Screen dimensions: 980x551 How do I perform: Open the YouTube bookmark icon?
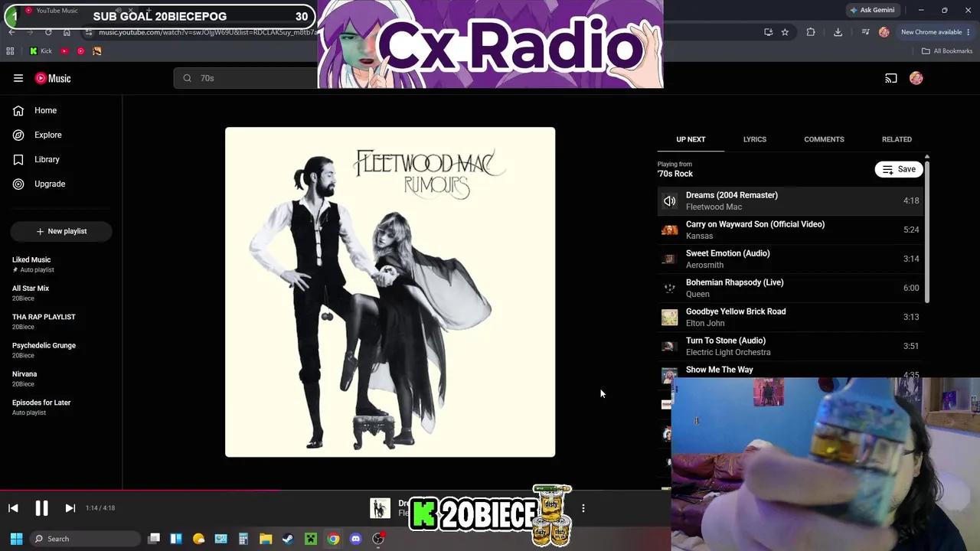[64, 51]
